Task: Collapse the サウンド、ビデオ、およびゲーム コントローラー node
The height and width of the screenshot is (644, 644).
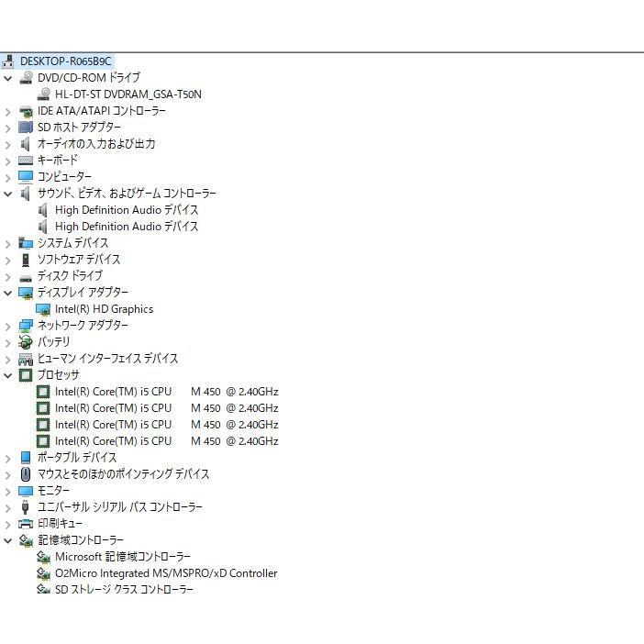Action: (8, 194)
